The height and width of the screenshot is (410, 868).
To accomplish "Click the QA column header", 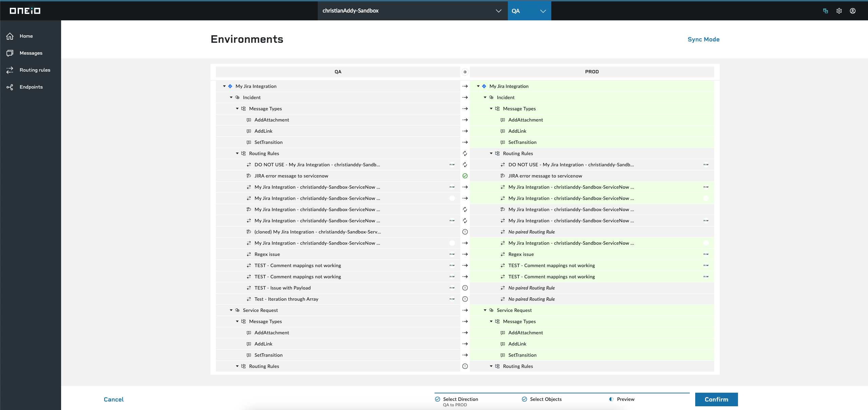I will click(338, 72).
